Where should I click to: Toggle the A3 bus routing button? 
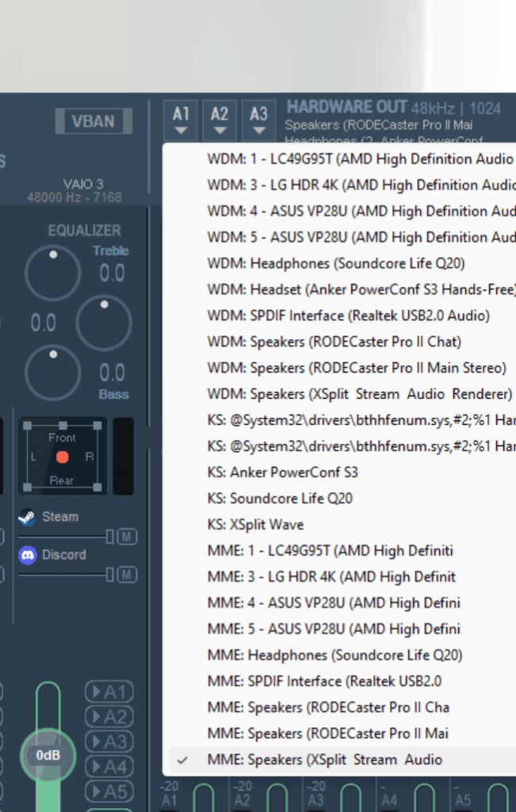click(109, 741)
